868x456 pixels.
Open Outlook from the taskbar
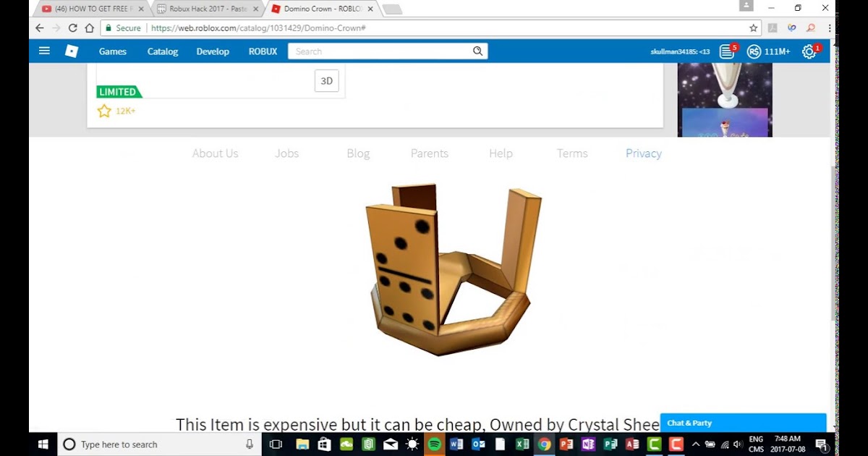pos(478,444)
